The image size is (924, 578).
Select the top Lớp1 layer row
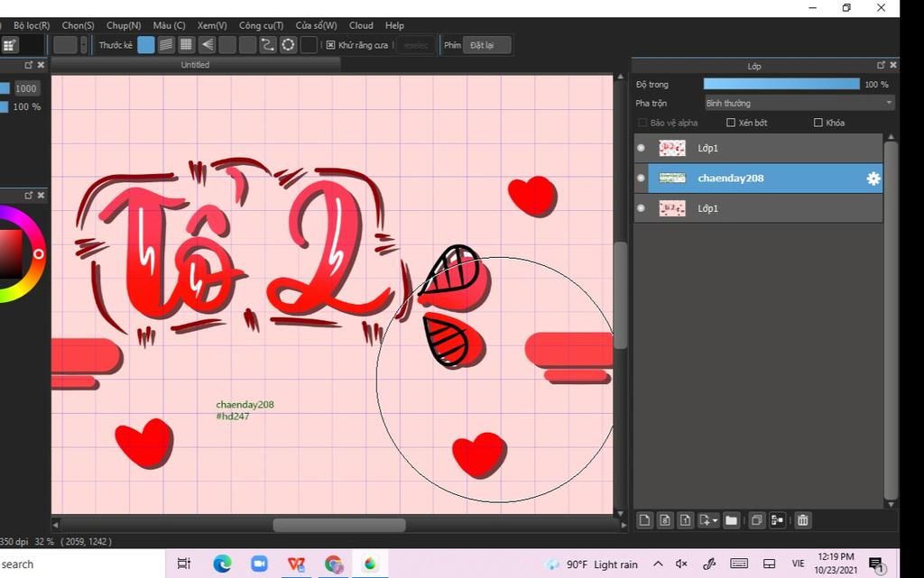pyautogui.click(x=758, y=148)
